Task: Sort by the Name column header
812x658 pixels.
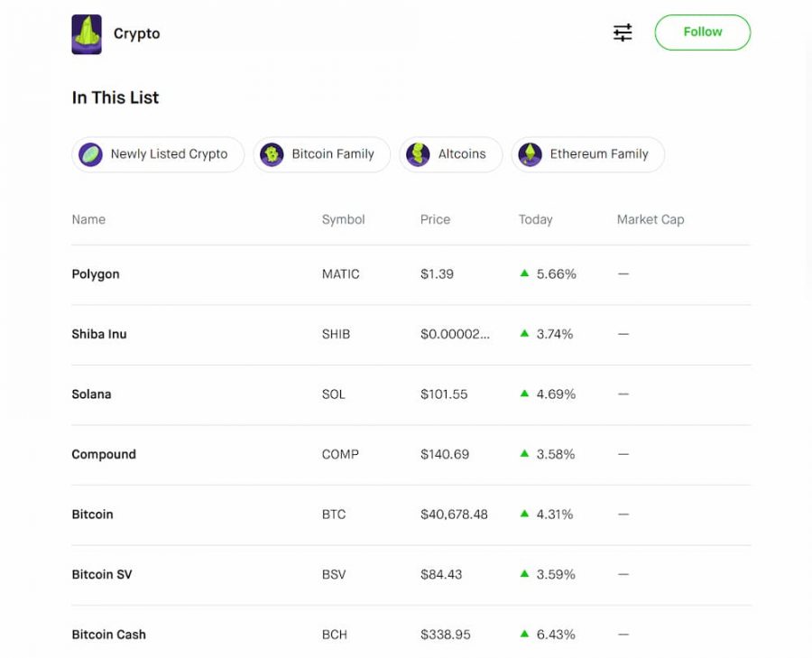Action: pos(88,219)
